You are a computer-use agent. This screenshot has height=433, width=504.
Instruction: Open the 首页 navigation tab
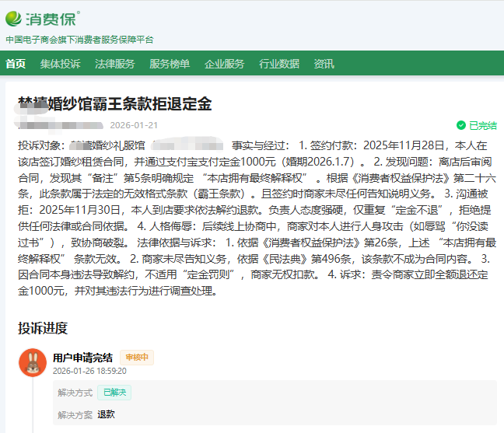(x=16, y=64)
